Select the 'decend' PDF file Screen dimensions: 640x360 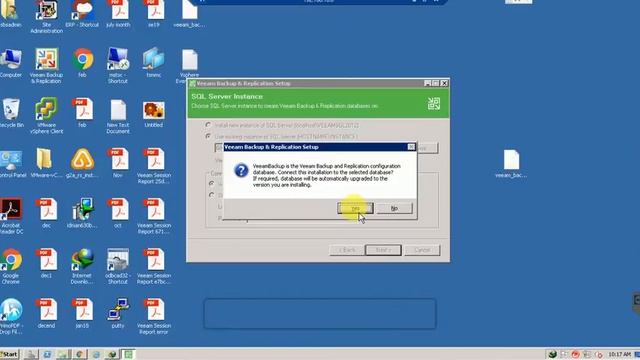click(x=47, y=314)
